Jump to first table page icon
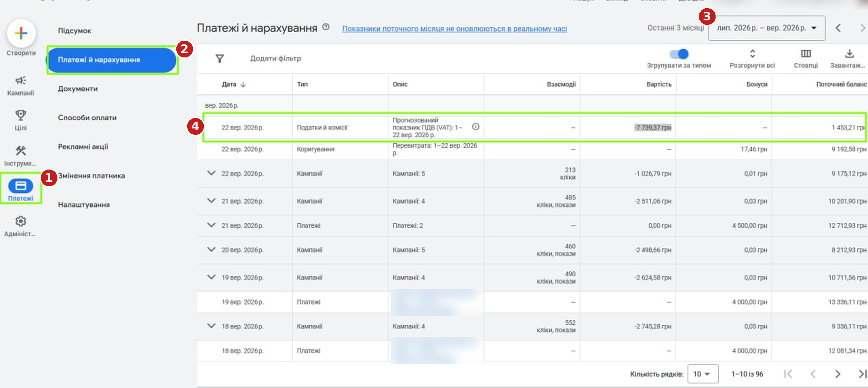The width and height of the screenshot is (868, 388). pyautogui.click(x=788, y=374)
